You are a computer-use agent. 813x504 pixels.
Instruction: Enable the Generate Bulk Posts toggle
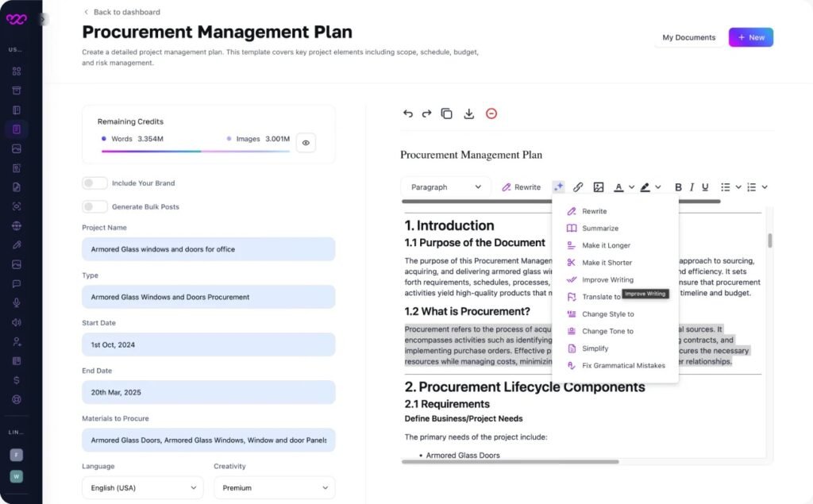(94, 205)
